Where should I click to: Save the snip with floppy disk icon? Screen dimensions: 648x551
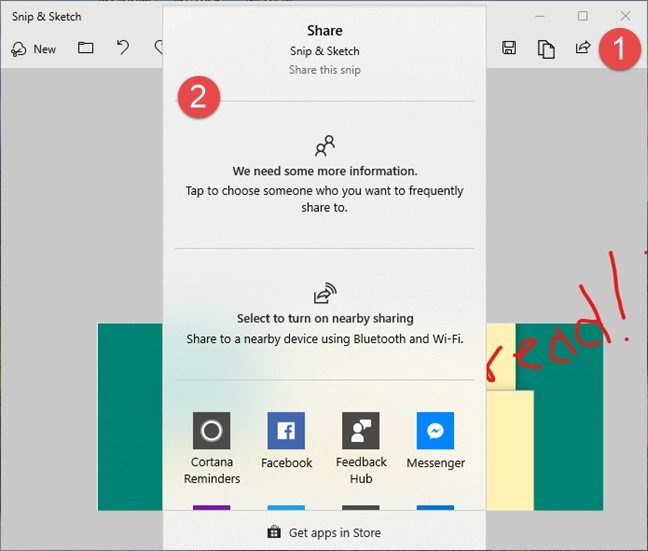click(x=509, y=48)
